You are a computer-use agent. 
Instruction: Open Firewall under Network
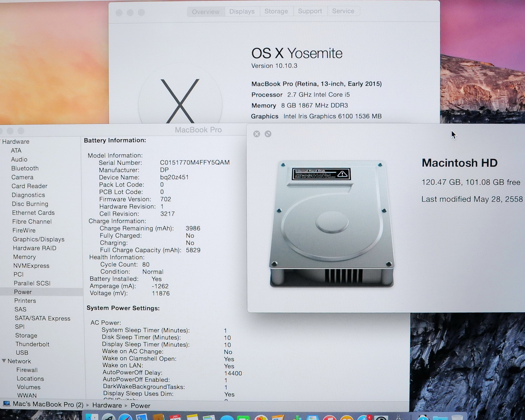click(27, 370)
